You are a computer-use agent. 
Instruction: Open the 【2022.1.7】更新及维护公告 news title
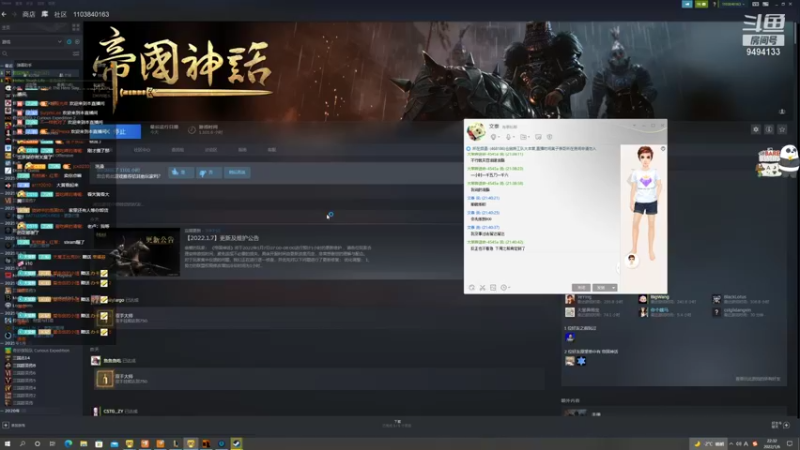pyautogui.click(x=221, y=238)
